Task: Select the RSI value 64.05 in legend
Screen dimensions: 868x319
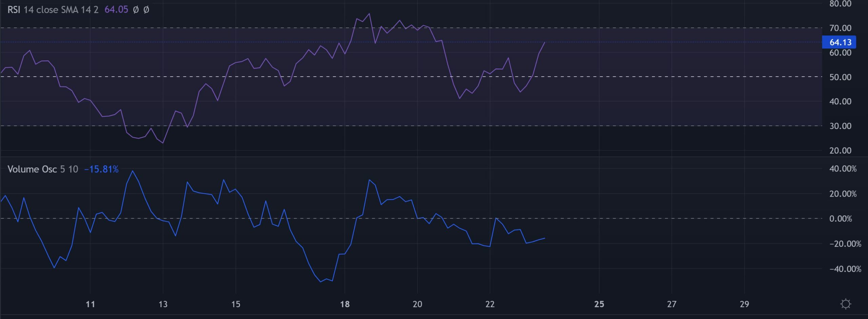Action: click(x=116, y=10)
